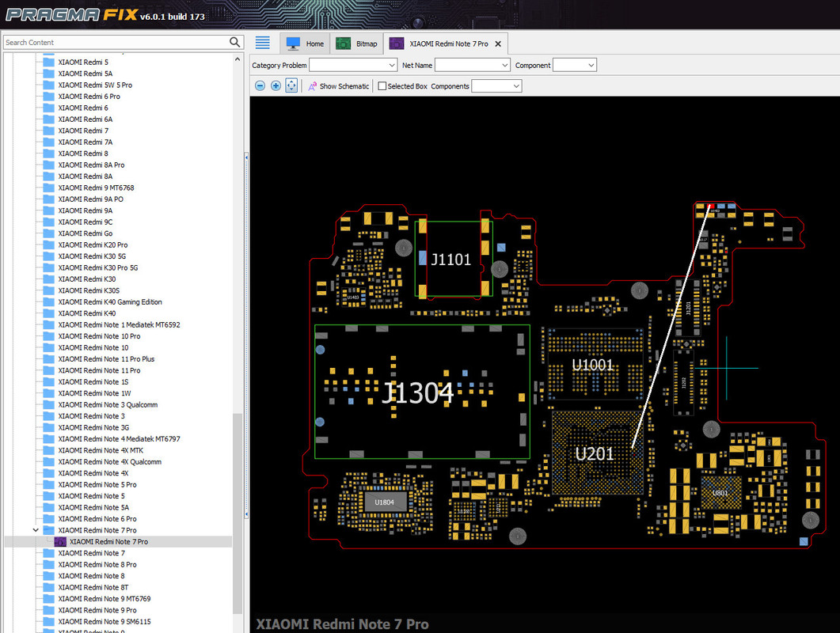
Task: Select XIAOMI Redmi 7A
Action: pyautogui.click(x=86, y=142)
